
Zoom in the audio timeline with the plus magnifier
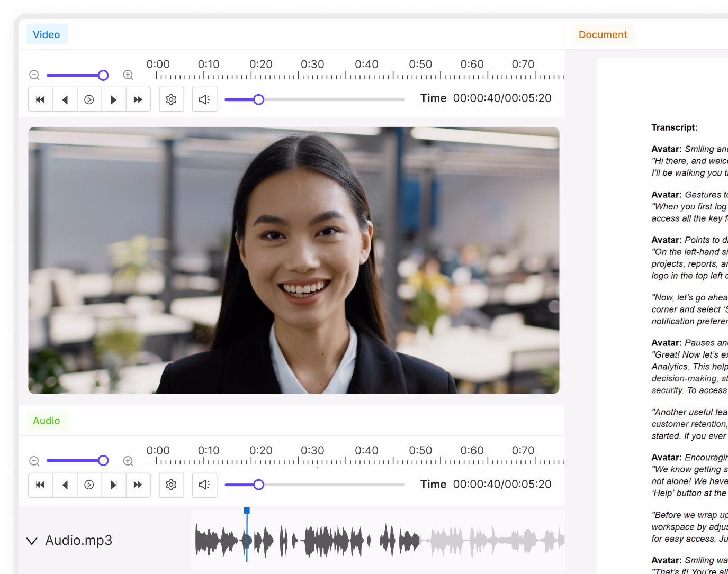pos(128,461)
